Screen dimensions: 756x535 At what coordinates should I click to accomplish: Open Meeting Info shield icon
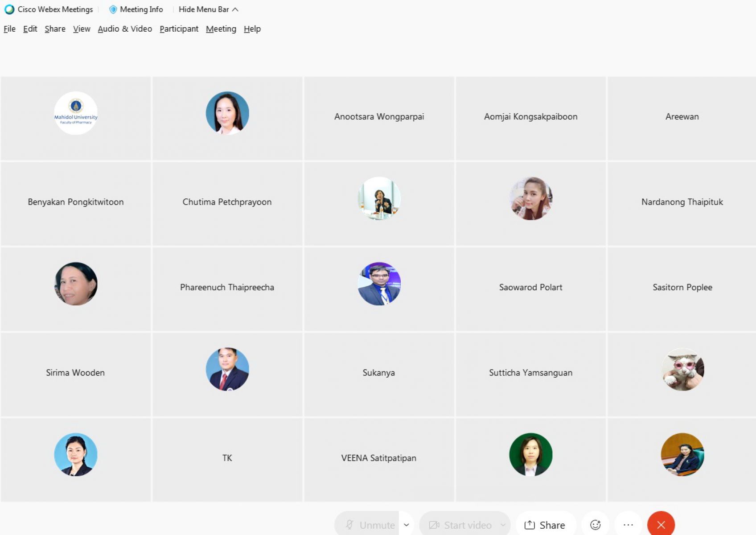(113, 9)
